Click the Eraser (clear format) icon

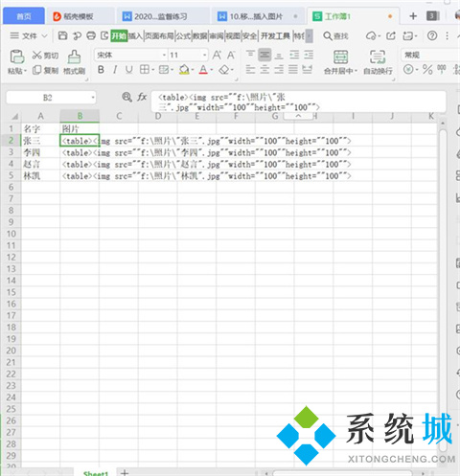click(x=224, y=69)
